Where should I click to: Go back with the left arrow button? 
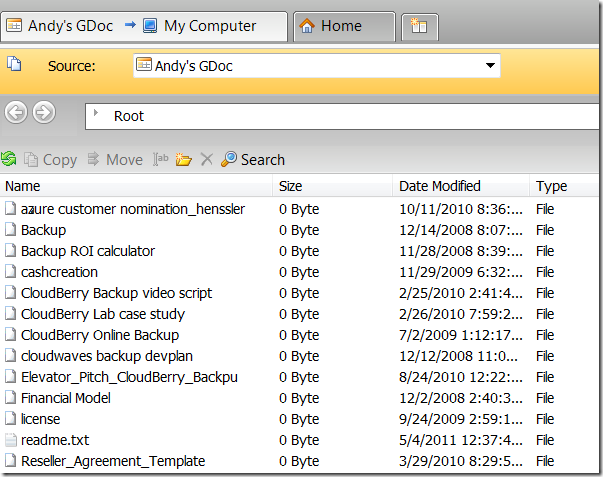point(16,112)
